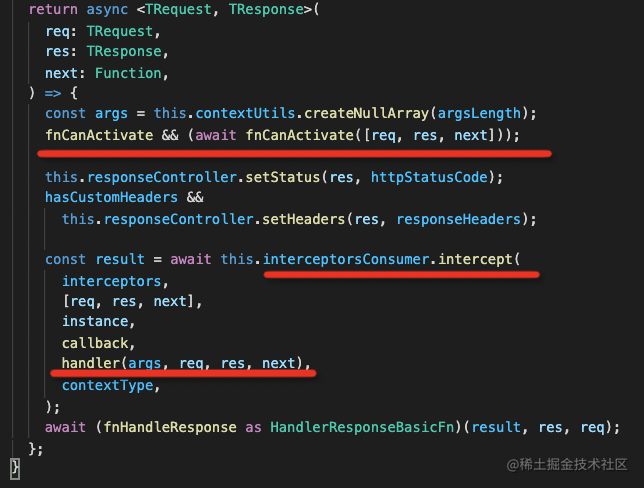This screenshot has height=488, width=644.
Task: Click the HandlerResponseBasicFn type name
Action: tap(363, 427)
